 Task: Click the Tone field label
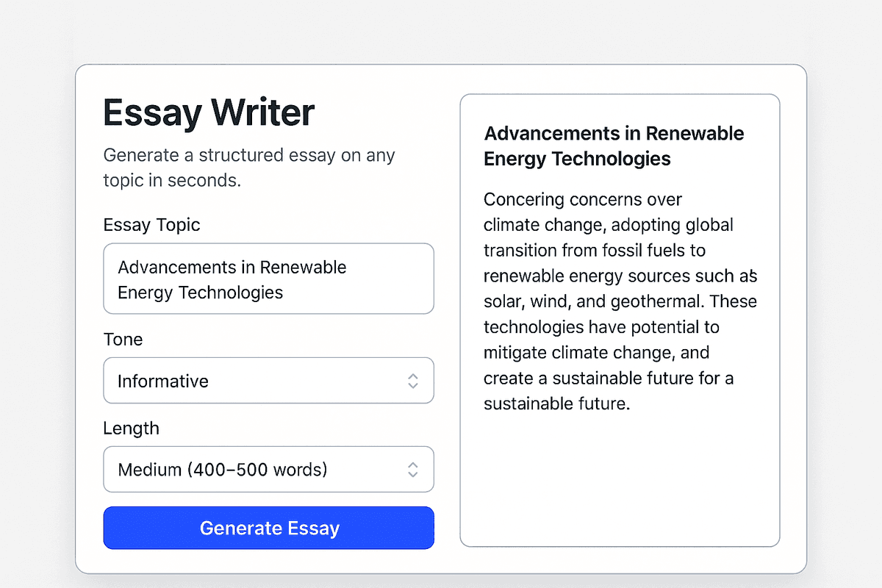coord(123,339)
